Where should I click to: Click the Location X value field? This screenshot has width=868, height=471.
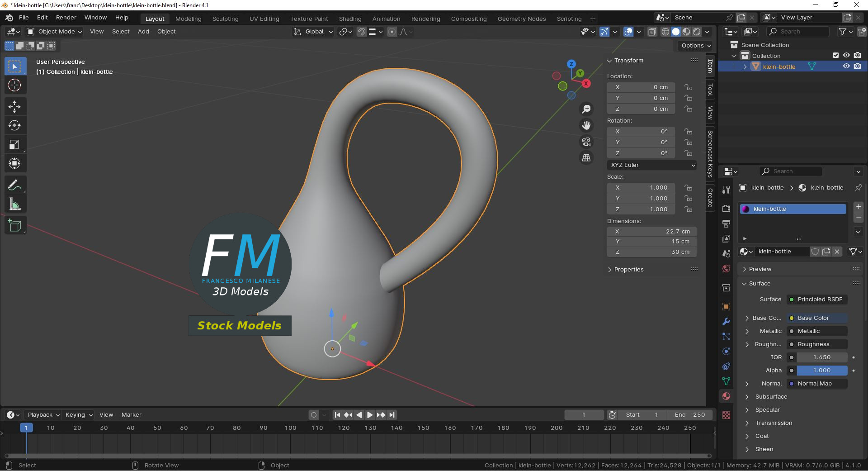click(641, 87)
